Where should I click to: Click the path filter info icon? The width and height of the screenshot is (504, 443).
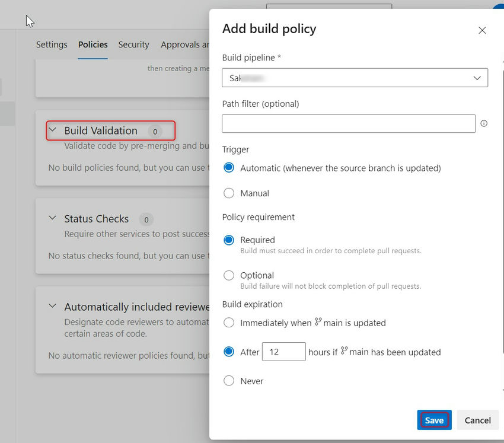click(x=484, y=124)
